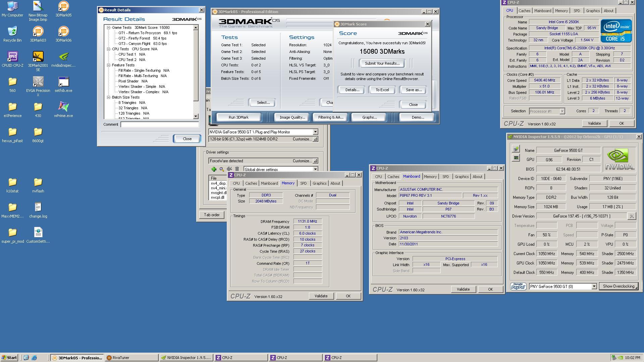Click the Tab order button in RivaTuner
This screenshot has width=644, height=362.
[212, 215]
